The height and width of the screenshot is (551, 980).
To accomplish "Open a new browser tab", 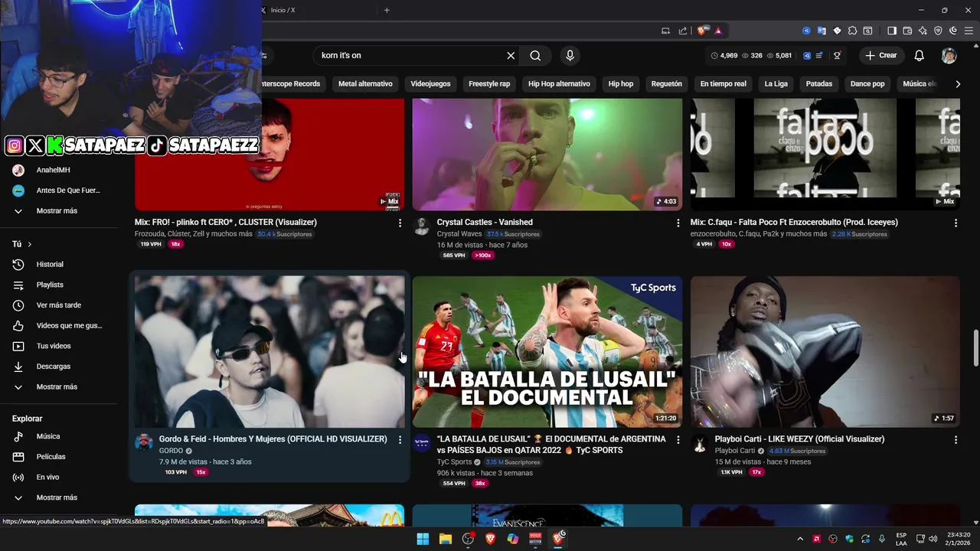I will (x=387, y=10).
